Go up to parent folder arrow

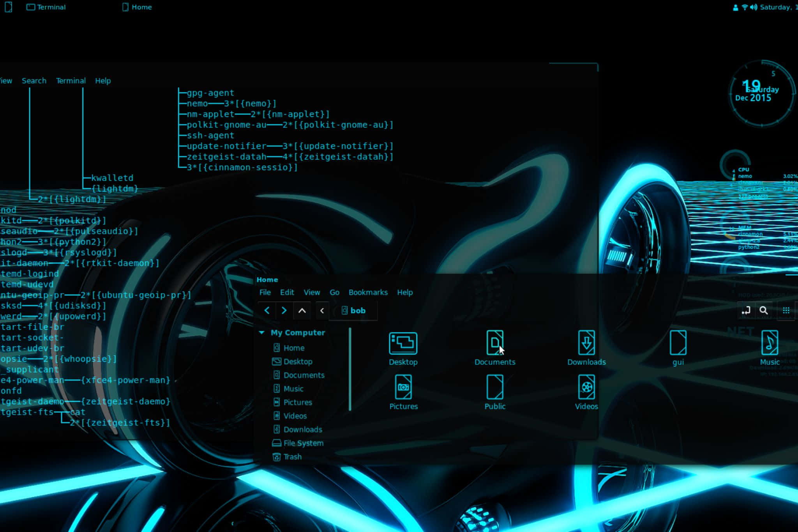tap(302, 311)
